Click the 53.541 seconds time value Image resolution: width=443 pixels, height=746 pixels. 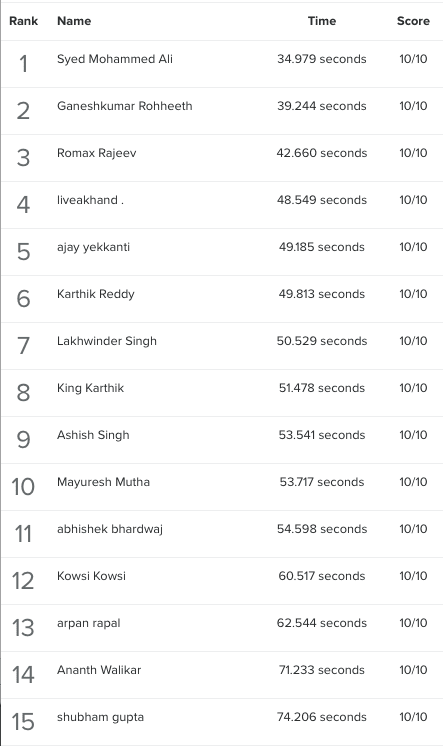[322, 435]
